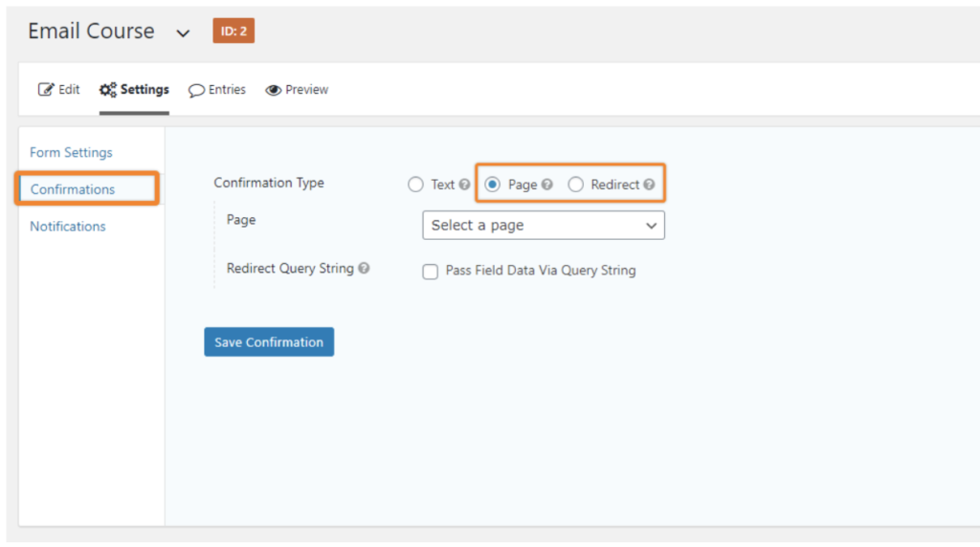Click the Preview eye icon
The image size is (980, 547).
[x=273, y=90]
